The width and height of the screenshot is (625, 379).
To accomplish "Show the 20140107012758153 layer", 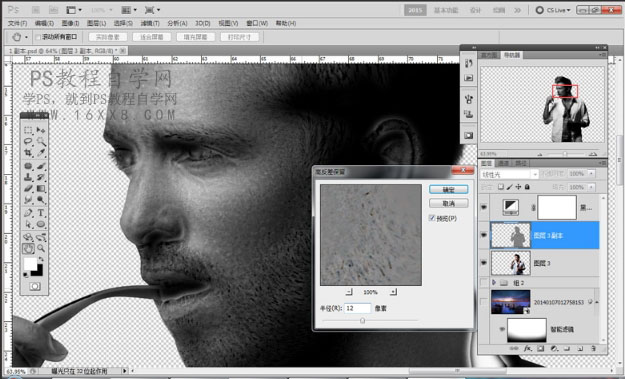I will [x=484, y=302].
